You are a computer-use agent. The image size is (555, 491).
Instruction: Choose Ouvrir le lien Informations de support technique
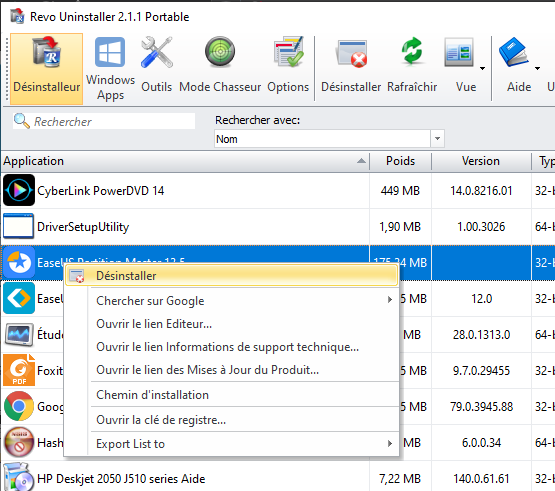click(x=232, y=347)
